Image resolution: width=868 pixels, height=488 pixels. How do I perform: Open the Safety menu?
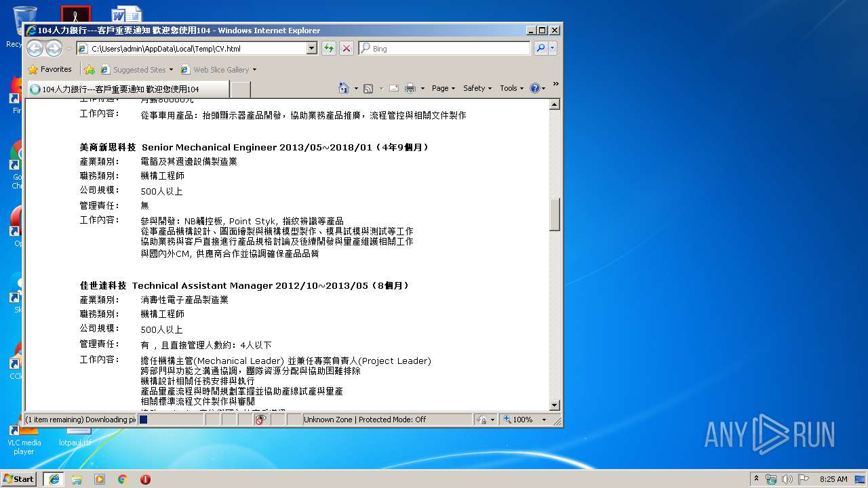click(x=477, y=88)
